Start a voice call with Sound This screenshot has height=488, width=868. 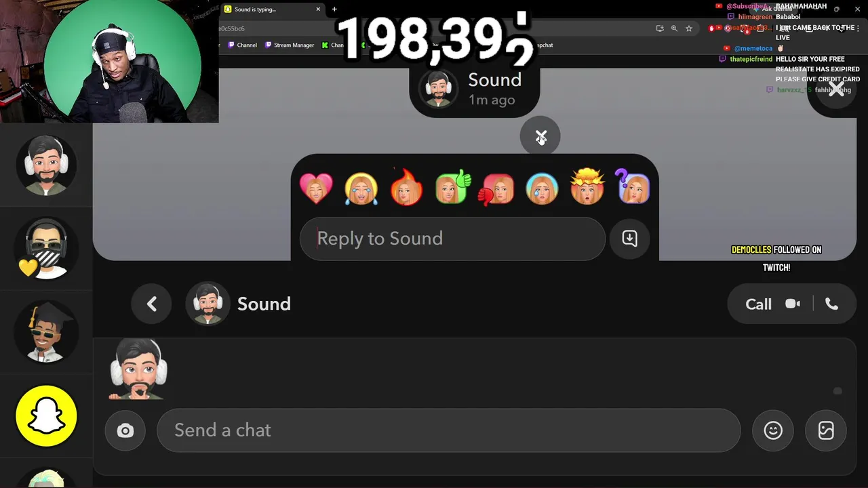coord(831,304)
